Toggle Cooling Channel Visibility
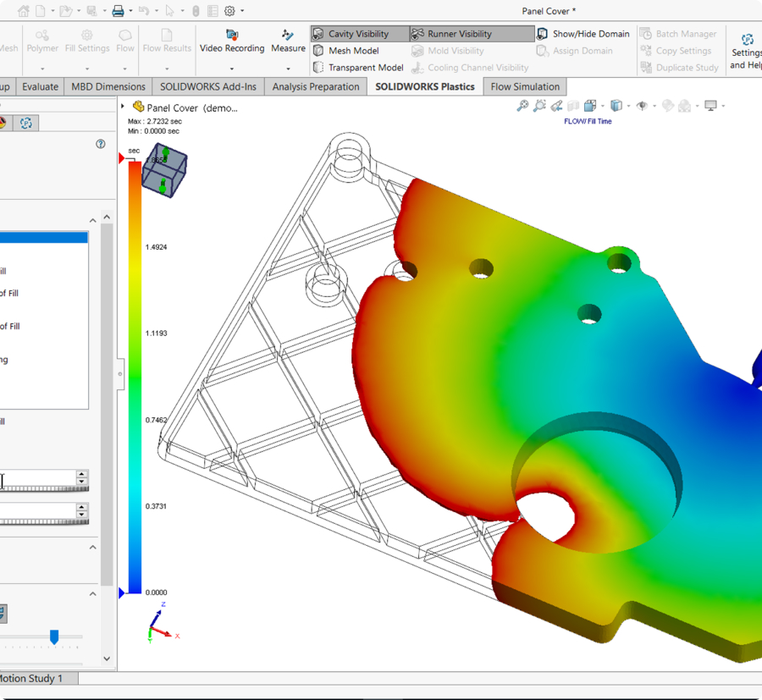Screen dimensions: 762x700 coord(470,68)
